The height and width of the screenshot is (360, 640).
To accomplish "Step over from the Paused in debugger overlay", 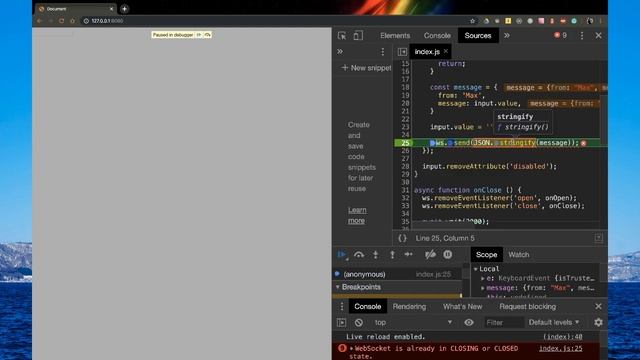I will (207, 35).
